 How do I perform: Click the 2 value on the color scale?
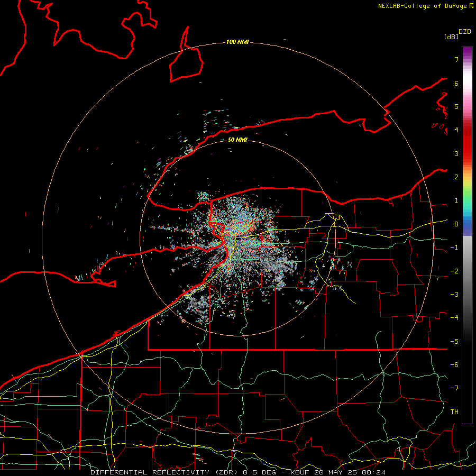click(x=456, y=177)
